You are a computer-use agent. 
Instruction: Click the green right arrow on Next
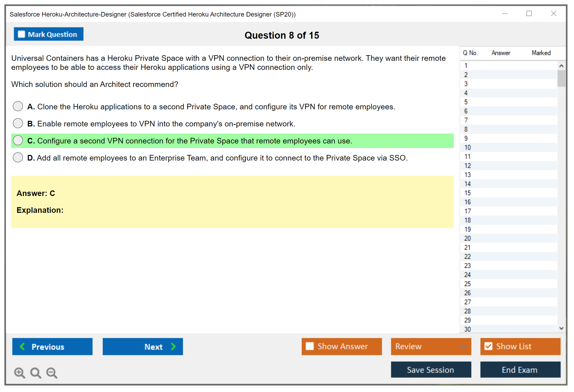tap(173, 346)
